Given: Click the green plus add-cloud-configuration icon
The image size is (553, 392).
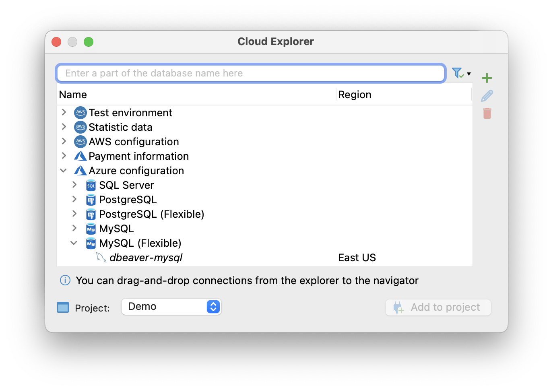Looking at the screenshot, I should [x=487, y=78].
